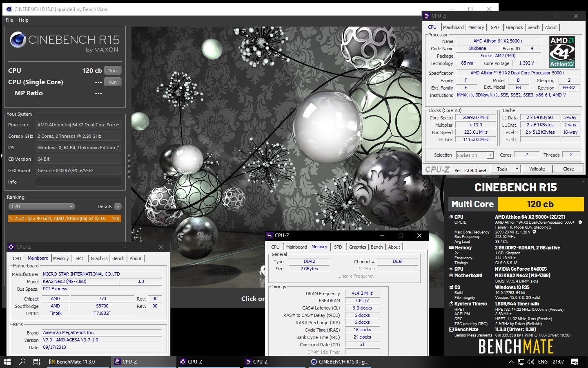Screen dimensions: 588x368
Task: Click the title bar icon of the CPU-Z Mainboard window
Action: (11, 247)
